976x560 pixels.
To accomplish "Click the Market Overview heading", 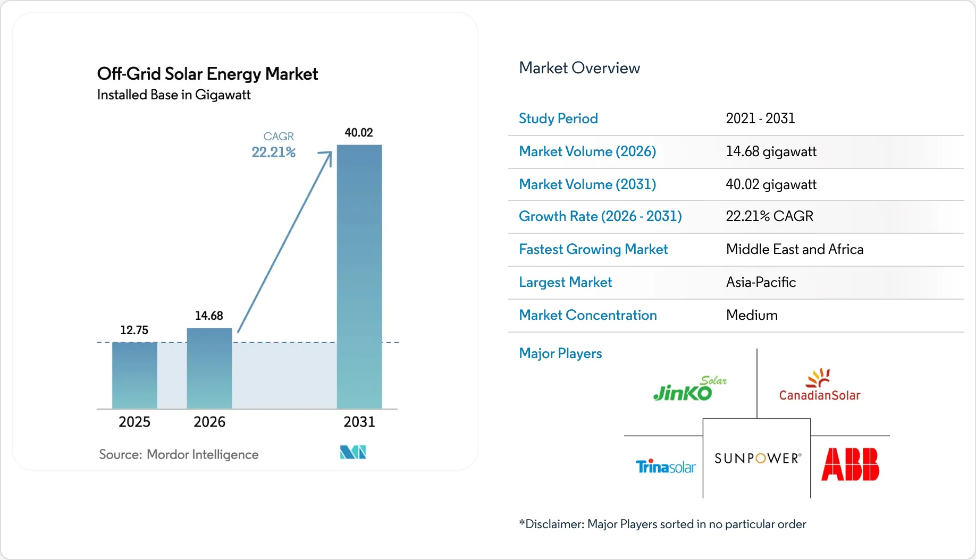I will (x=579, y=68).
